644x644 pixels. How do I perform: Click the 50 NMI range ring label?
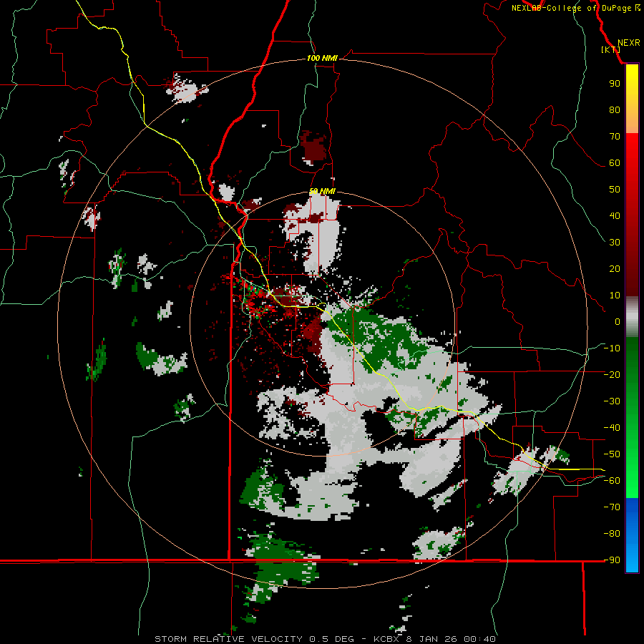pyautogui.click(x=322, y=191)
